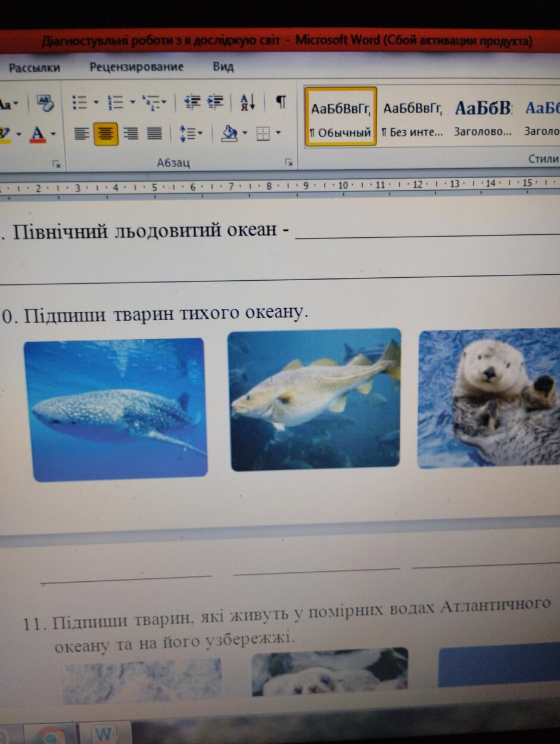Open the borders dropdown arrow

tap(278, 133)
